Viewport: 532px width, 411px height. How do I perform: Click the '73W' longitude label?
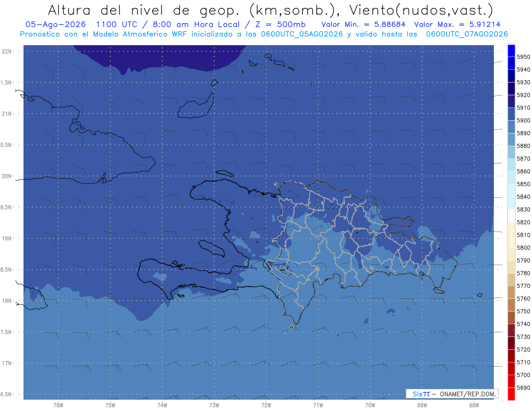click(x=214, y=405)
